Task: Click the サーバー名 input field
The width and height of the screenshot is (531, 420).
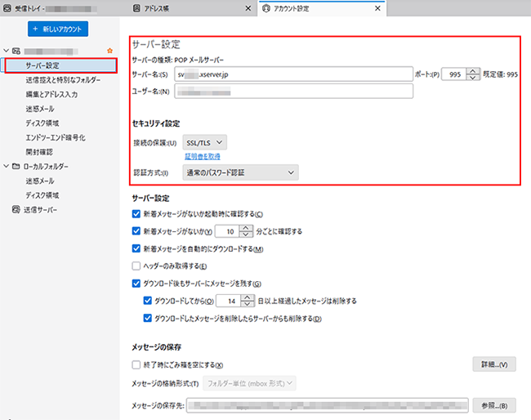Action: point(293,74)
